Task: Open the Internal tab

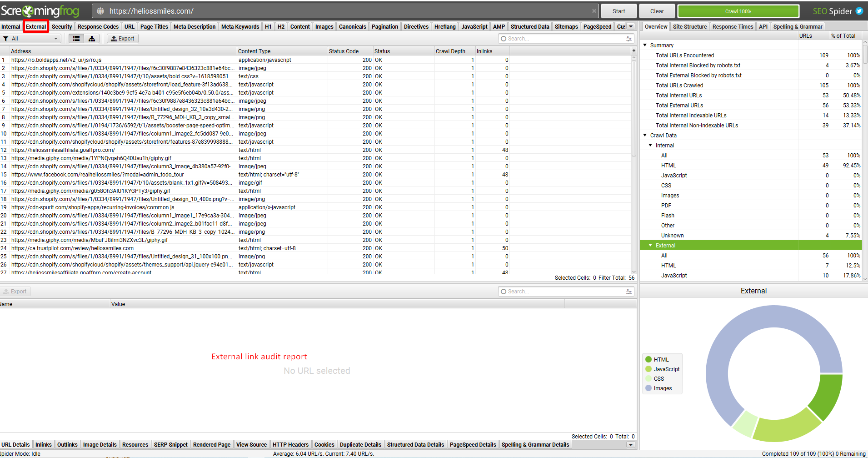Action: click(11, 26)
